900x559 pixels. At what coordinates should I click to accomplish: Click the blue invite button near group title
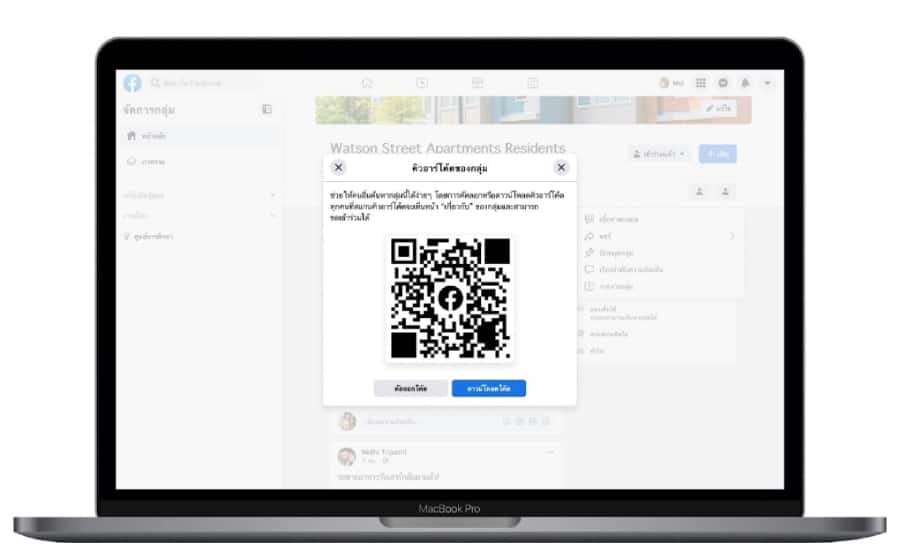[717, 154]
